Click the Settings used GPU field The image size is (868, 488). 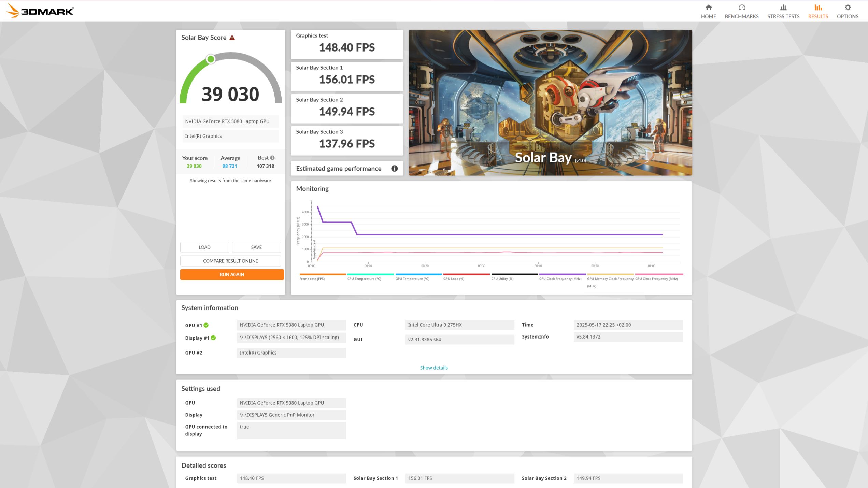(x=291, y=403)
